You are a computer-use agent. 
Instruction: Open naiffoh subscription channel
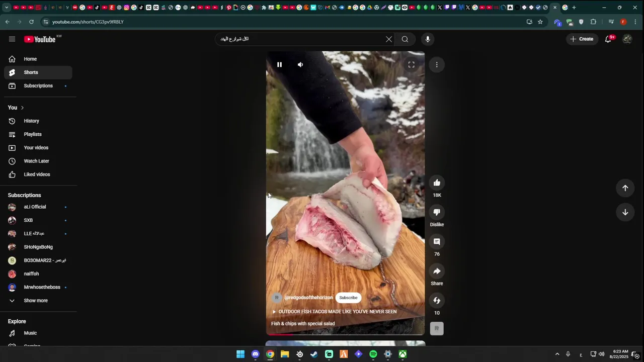click(38, 274)
